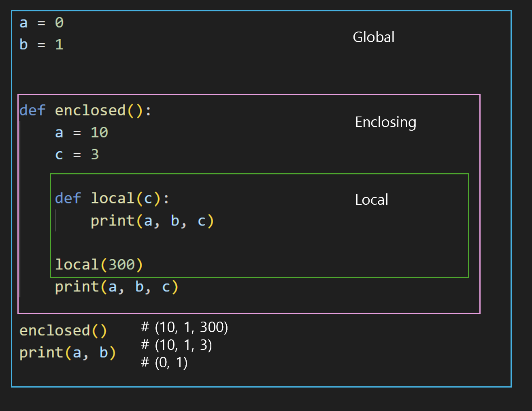Click print(a, b, c) right after local(300)

tap(117, 287)
